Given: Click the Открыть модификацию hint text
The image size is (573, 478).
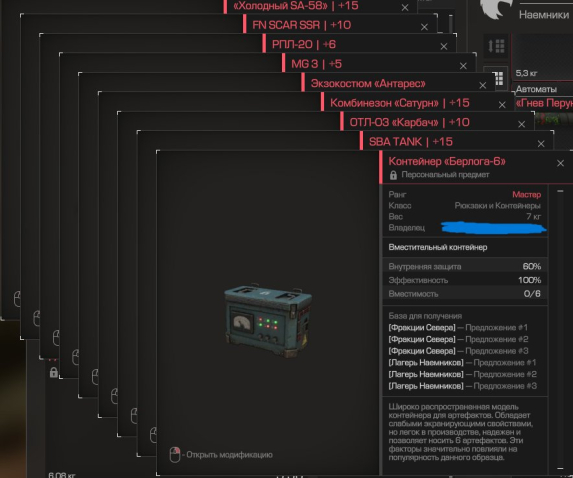Looking at the screenshot, I should 229,455.
